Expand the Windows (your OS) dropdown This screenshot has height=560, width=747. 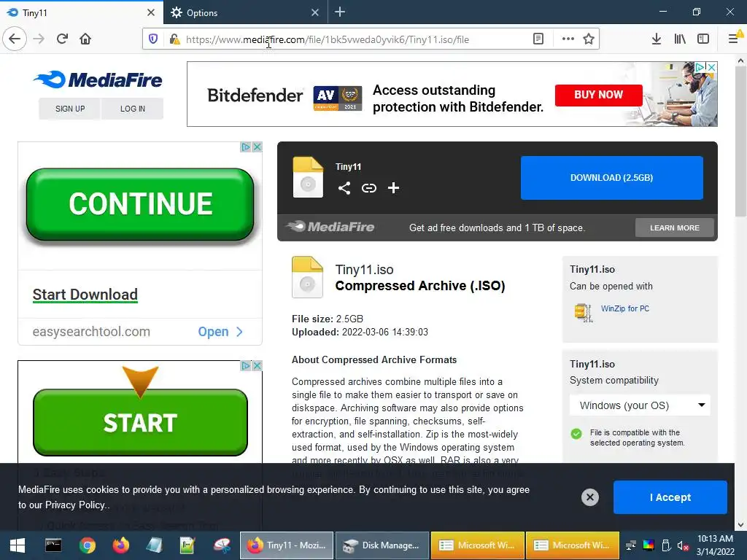coord(640,405)
